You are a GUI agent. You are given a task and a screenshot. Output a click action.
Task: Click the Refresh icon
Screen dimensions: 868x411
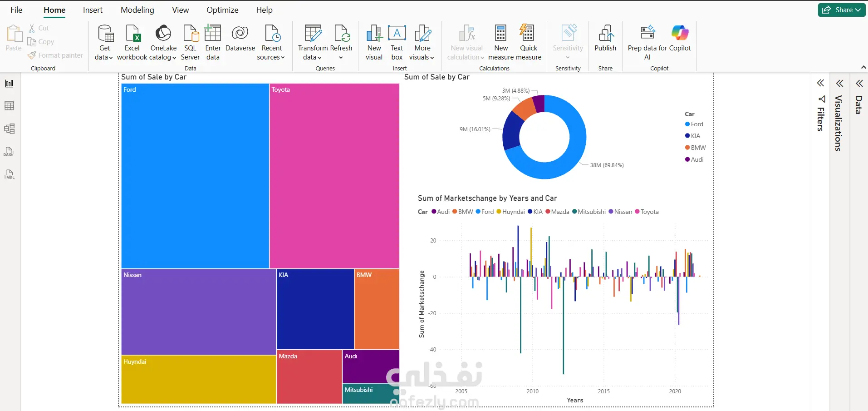(x=341, y=34)
